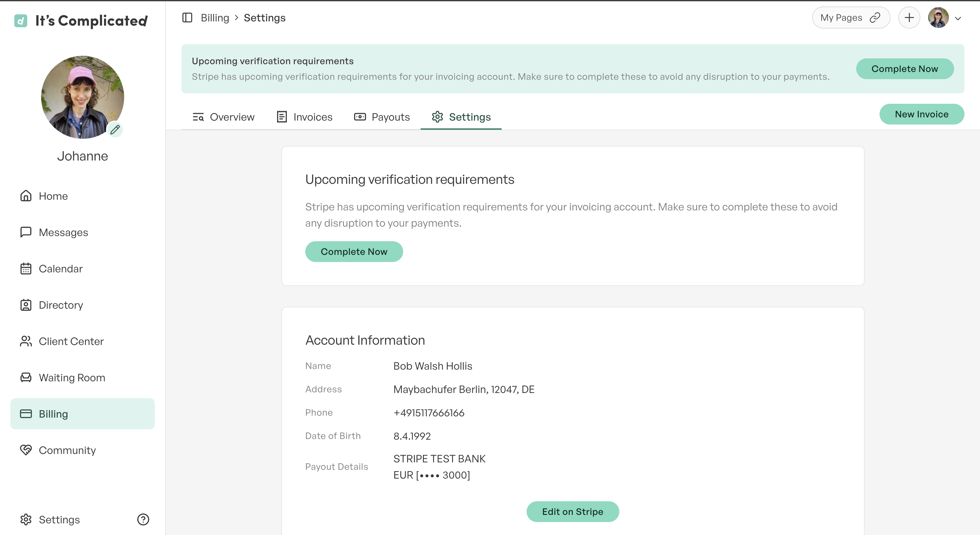Click Johanne's large profile photo
The image size is (980, 535).
coord(82,97)
